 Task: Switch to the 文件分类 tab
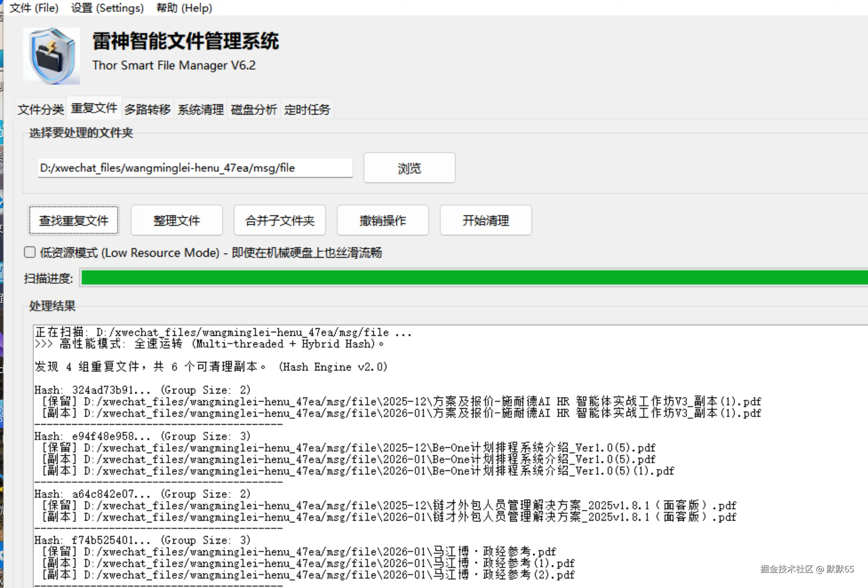point(41,109)
